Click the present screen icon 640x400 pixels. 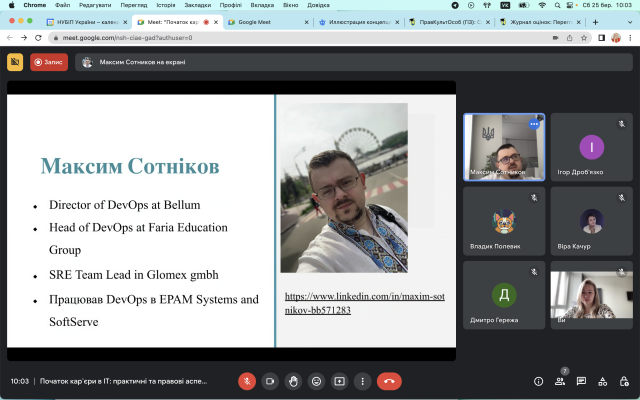339,381
